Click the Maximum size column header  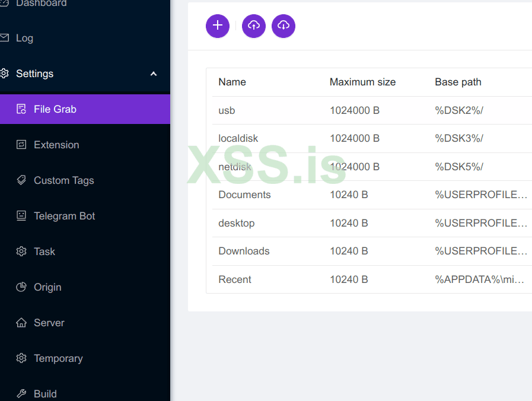click(362, 82)
